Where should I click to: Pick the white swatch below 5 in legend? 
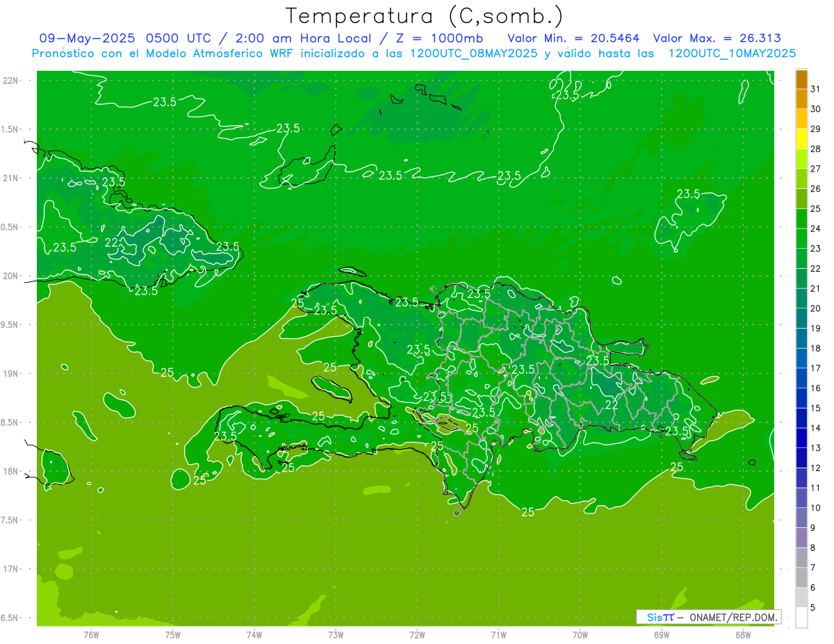tap(801, 618)
